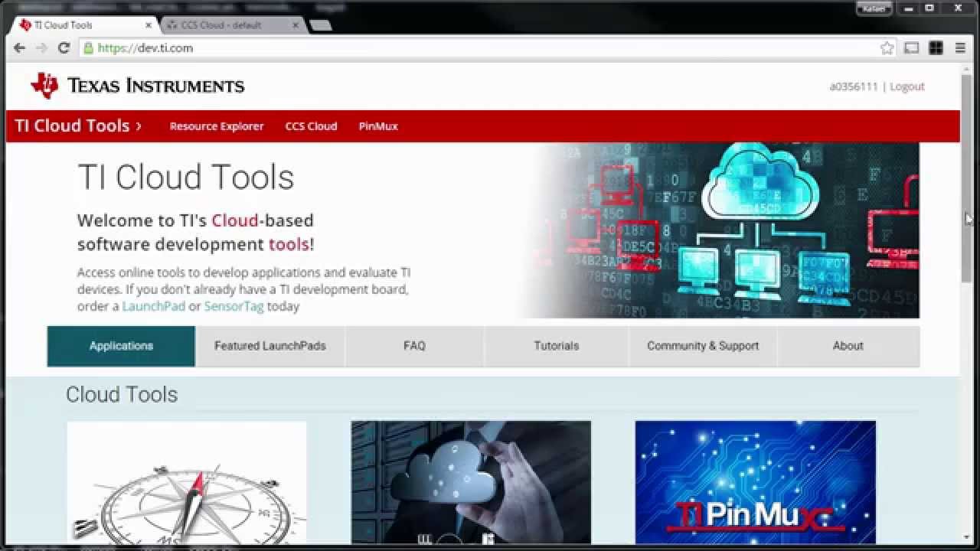Image resolution: width=980 pixels, height=551 pixels.
Task: Click the green padlock security icon
Action: point(89,48)
